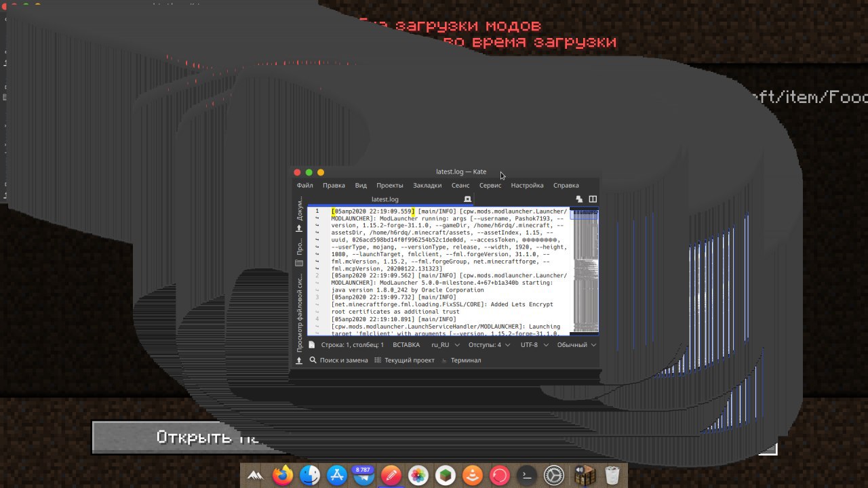Click the quick open documents icon
Viewport: 868px width, 488px height.
[579, 199]
